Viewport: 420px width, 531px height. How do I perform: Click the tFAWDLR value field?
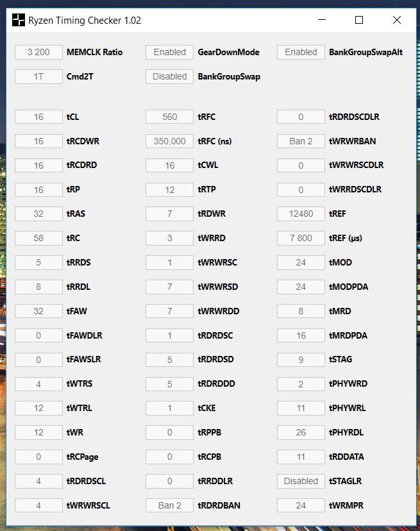pos(38,335)
